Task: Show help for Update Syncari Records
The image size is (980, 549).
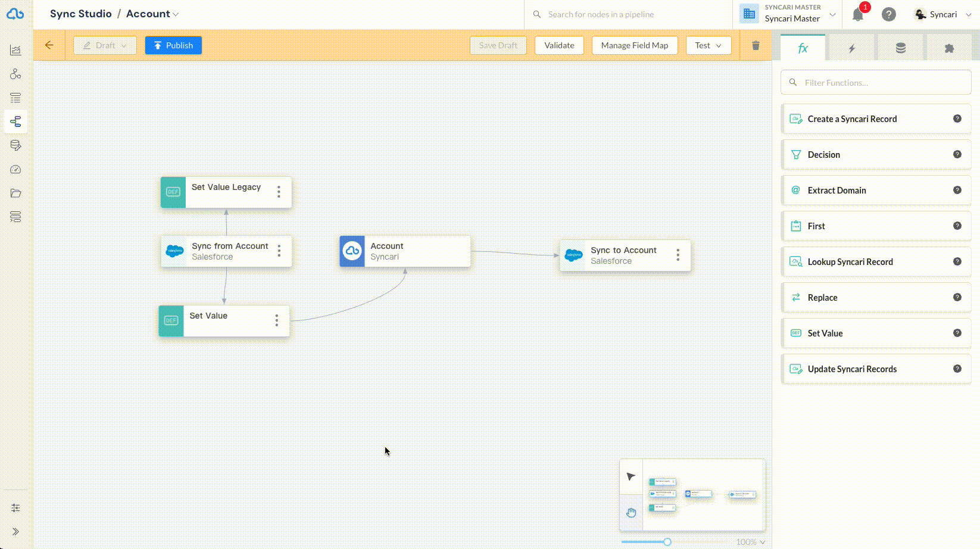Action: [x=957, y=369]
